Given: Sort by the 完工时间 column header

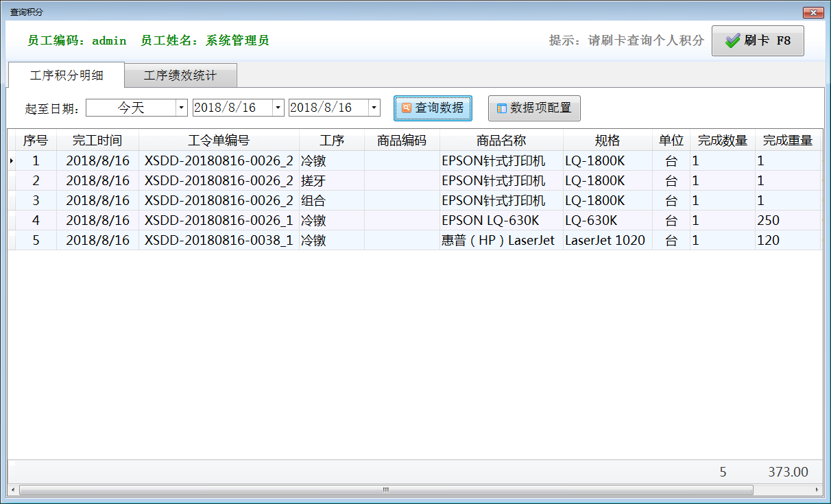Looking at the screenshot, I should pyautogui.click(x=97, y=141).
